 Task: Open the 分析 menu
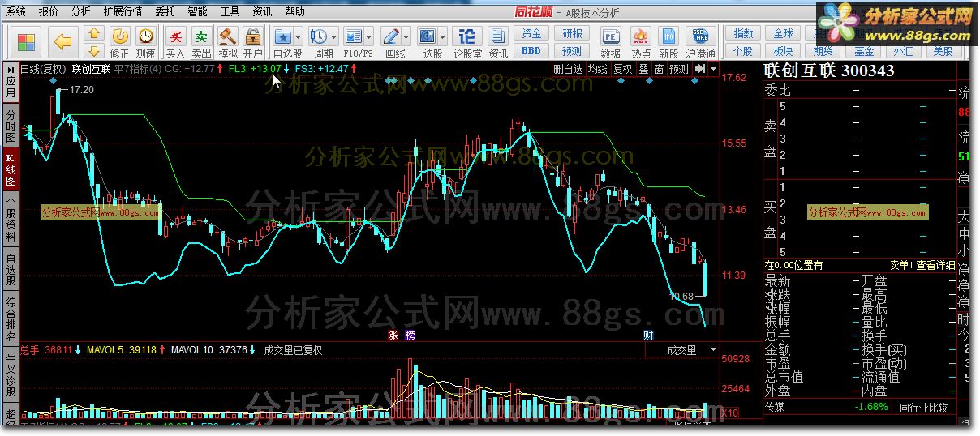pyautogui.click(x=80, y=11)
